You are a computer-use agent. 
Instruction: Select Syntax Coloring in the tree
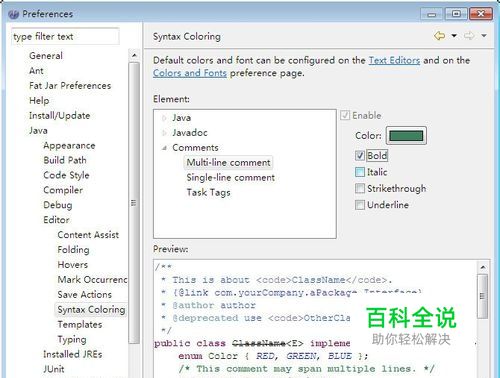(91, 310)
